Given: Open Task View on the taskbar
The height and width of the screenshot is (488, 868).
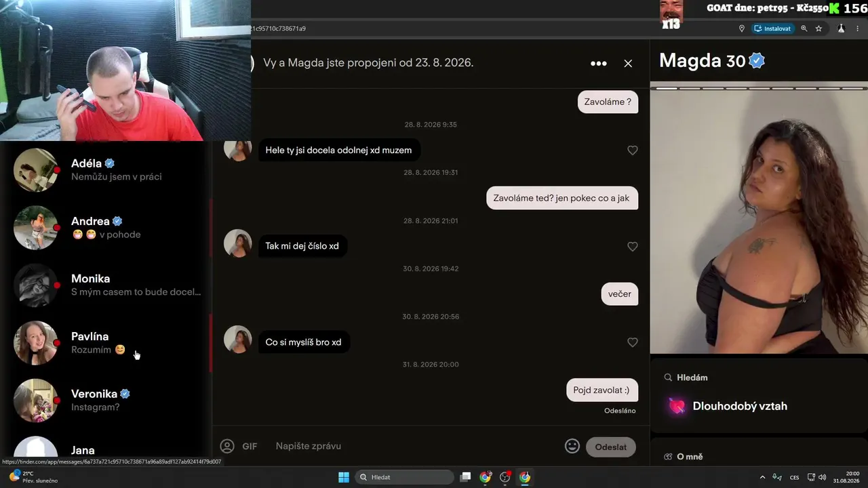Looking at the screenshot, I should 465,477.
